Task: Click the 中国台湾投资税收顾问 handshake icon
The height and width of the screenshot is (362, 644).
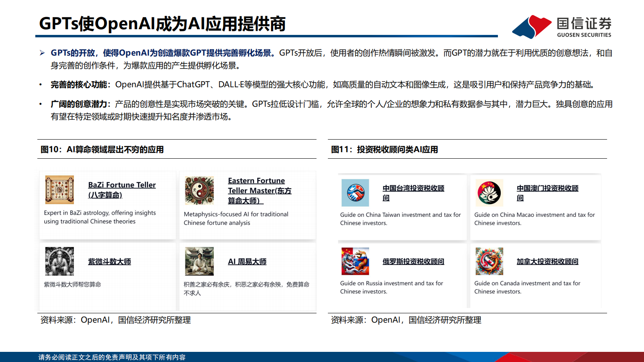Action: pos(355,193)
